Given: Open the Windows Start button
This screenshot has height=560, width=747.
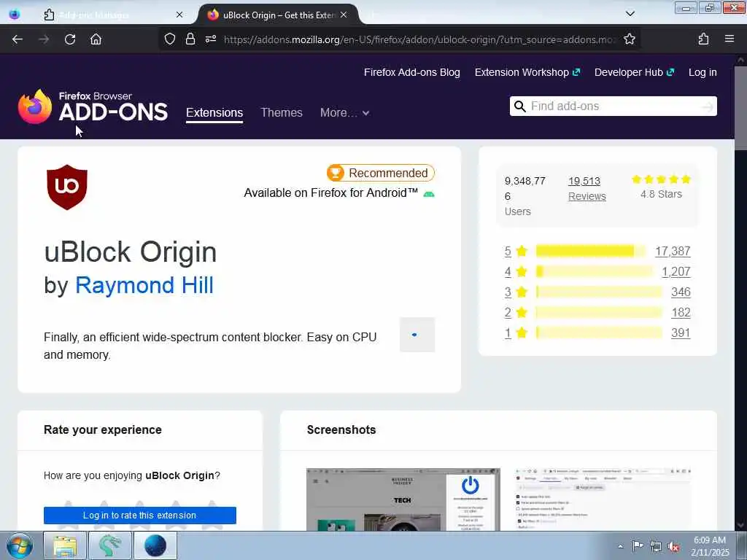Looking at the screenshot, I should point(19,545).
